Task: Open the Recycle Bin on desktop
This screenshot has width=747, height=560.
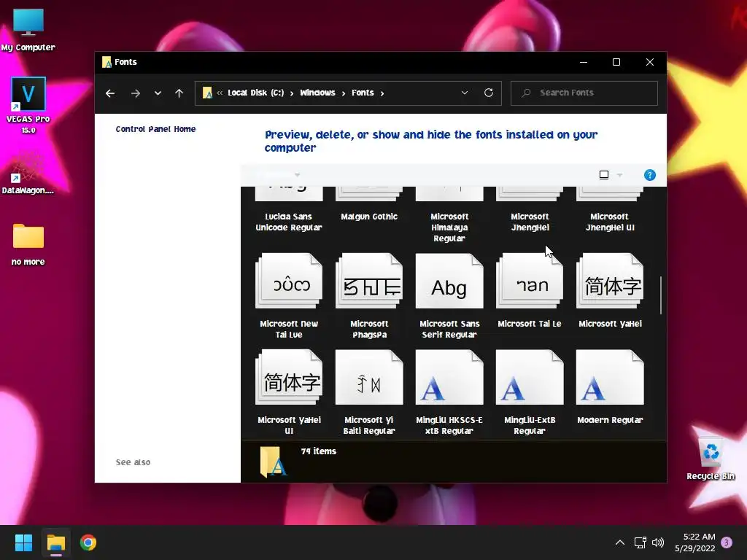Action: tap(711, 458)
